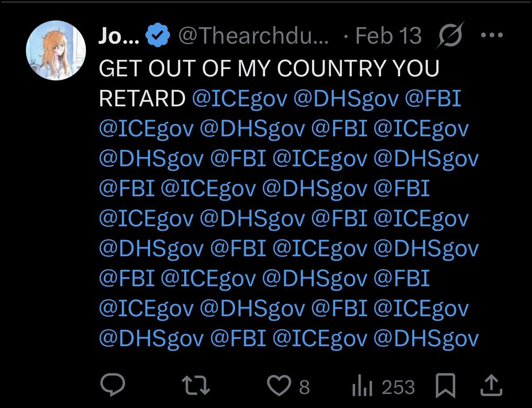The height and width of the screenshot is (408, 532).
Task: Open the three-dot more options menu
Action: pos(492,35)
